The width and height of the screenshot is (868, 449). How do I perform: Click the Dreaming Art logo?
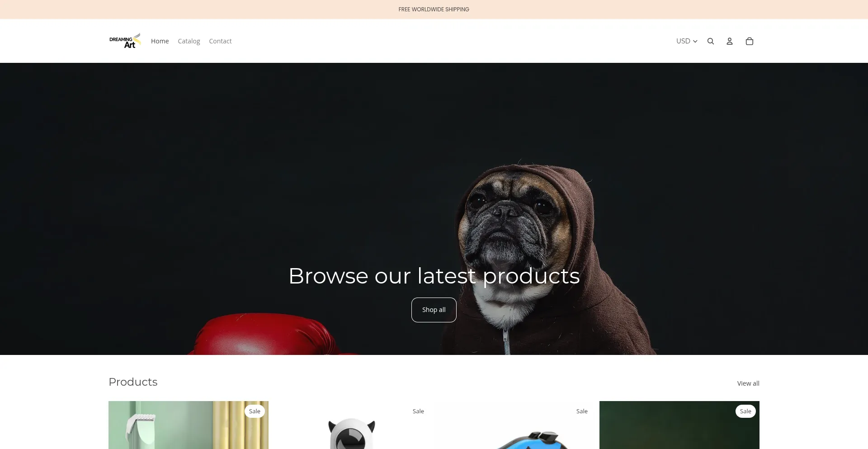coord(125,41)
